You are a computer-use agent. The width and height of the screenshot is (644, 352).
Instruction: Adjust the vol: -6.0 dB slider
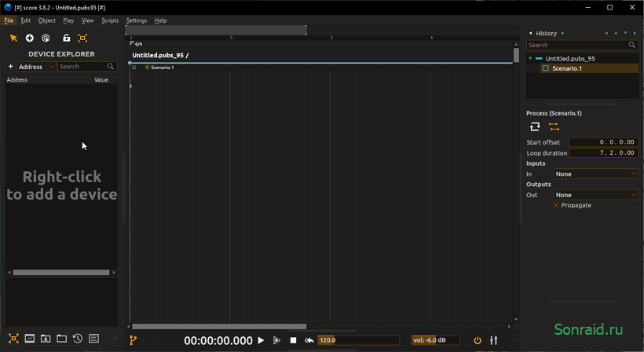[x=436, y=340]
